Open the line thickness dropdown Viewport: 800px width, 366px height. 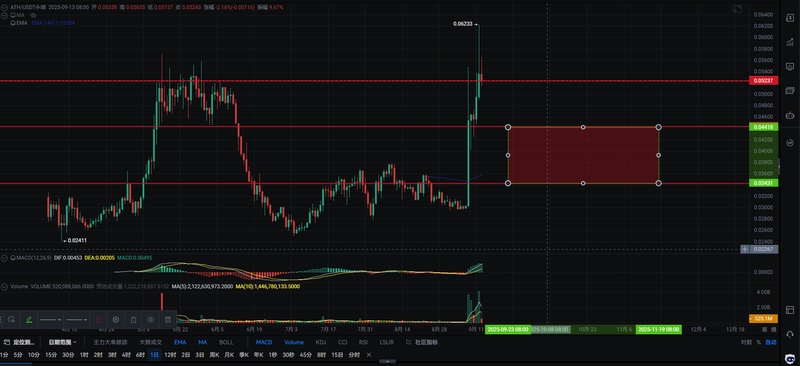click(77, 320)
